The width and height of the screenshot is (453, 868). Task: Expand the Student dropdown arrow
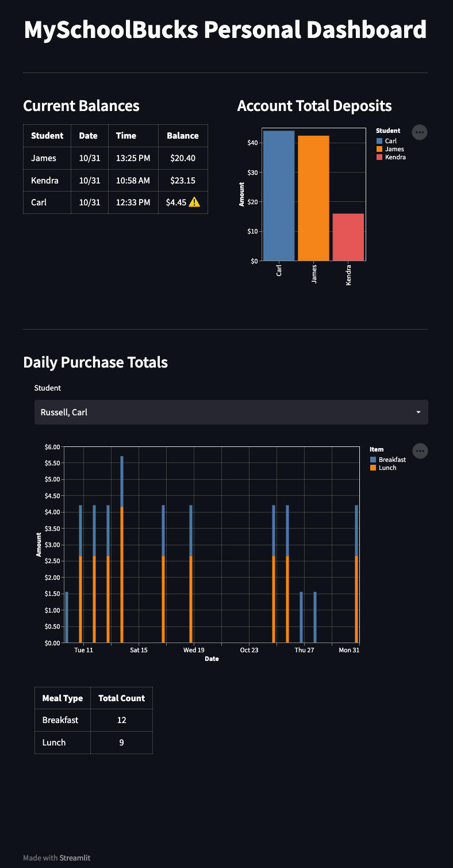418,412
